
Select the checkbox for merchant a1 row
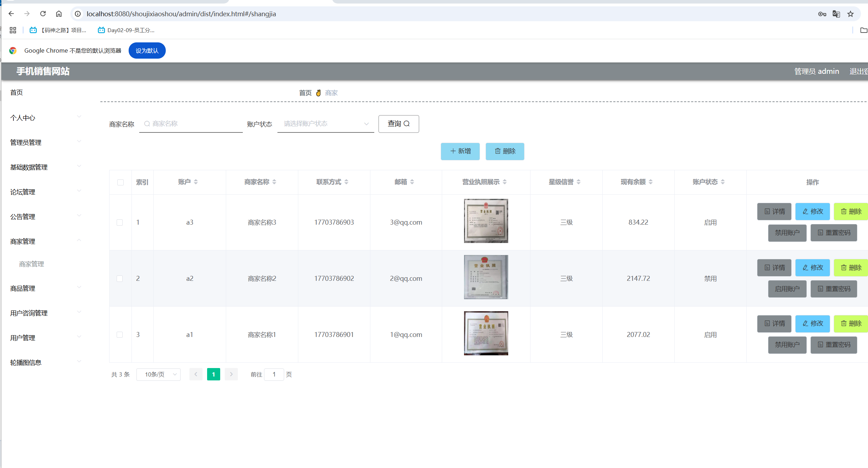(x=120, y=334)
